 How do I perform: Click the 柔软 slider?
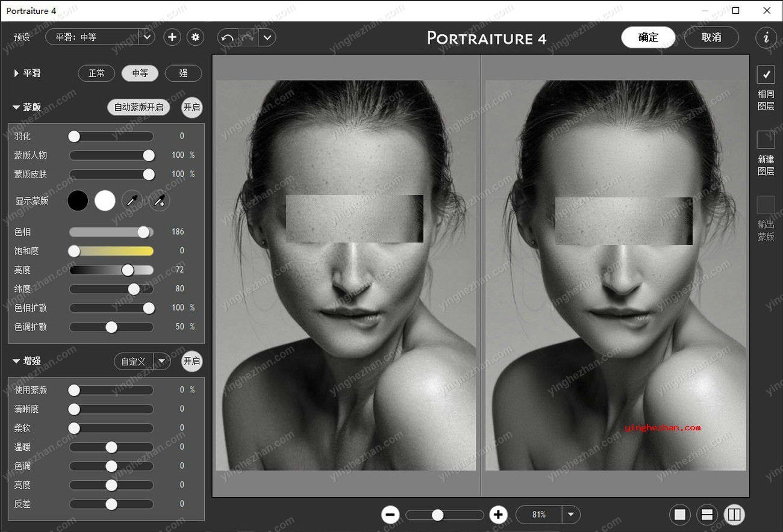[111, 428]
